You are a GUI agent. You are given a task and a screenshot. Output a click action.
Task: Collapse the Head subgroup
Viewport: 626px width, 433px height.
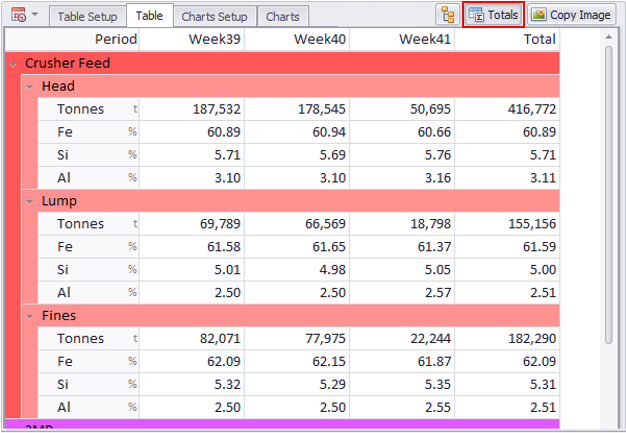(30, 87)
